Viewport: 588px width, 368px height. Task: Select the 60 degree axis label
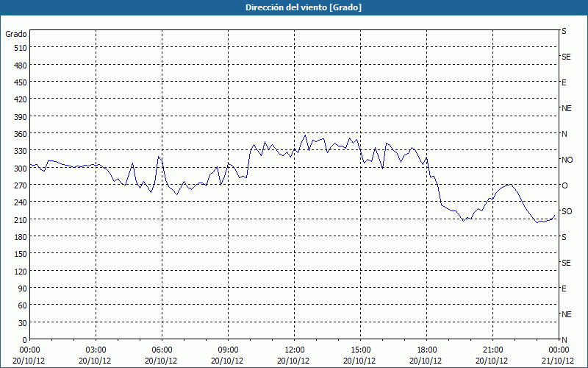[x=23, y=305]
